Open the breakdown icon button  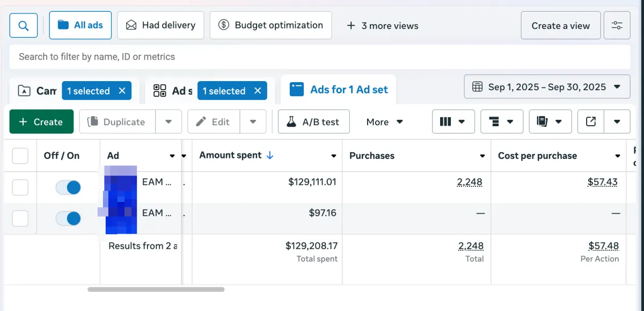pyautogui.click(x=501, y=122)
